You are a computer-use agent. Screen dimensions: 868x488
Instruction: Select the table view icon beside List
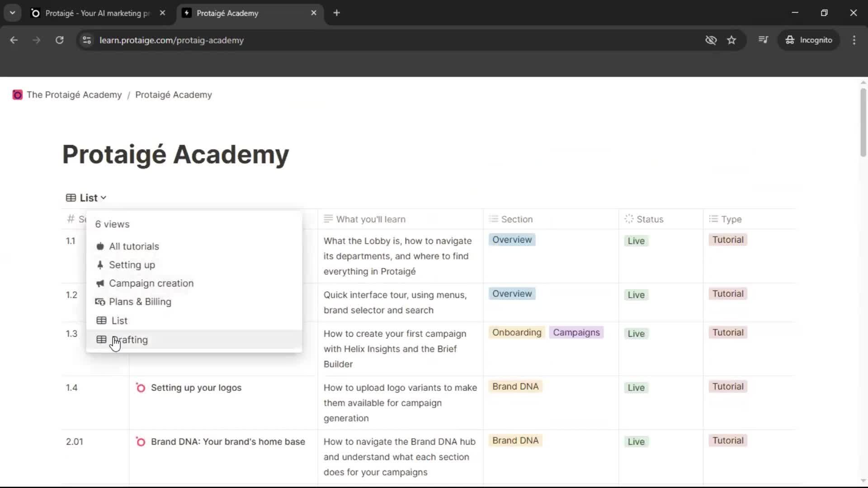click(x=71, y=197)
